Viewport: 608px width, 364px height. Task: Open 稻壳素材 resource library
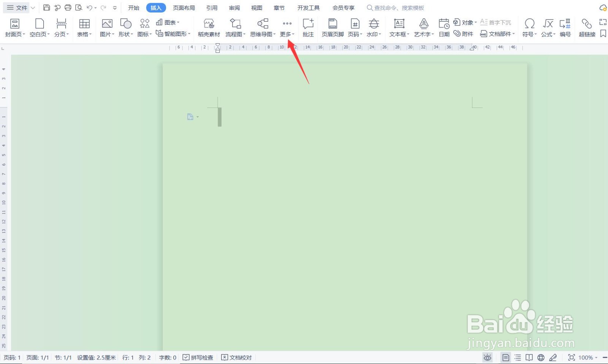(209, 28)
